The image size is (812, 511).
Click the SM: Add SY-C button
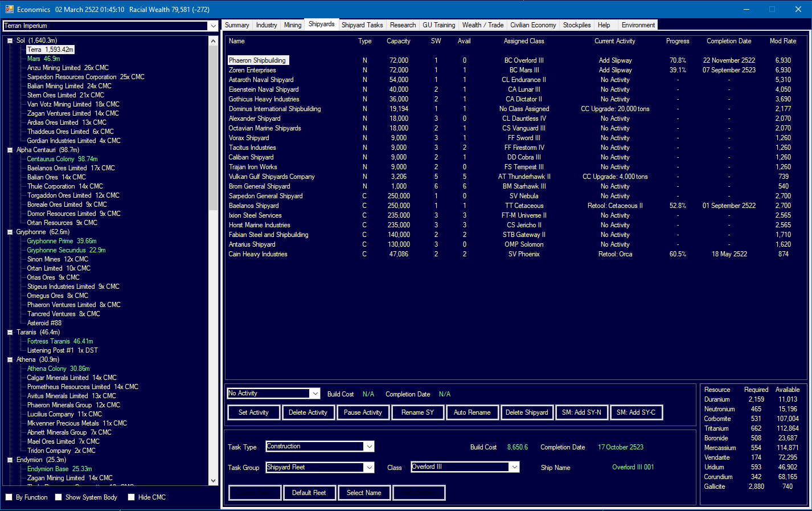(636, 412)
